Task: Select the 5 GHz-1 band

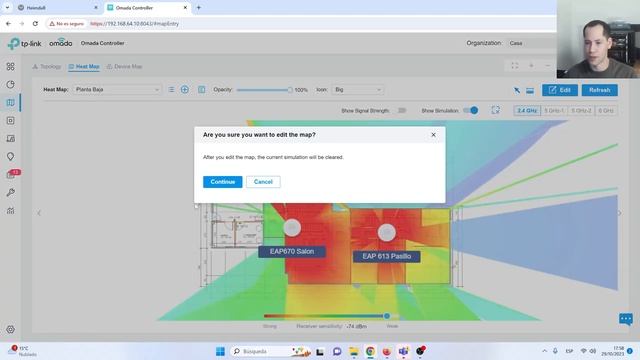Action: coord(554,111)
